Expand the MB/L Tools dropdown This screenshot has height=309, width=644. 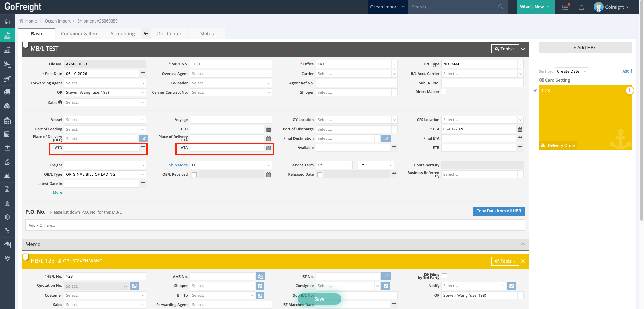505,49
